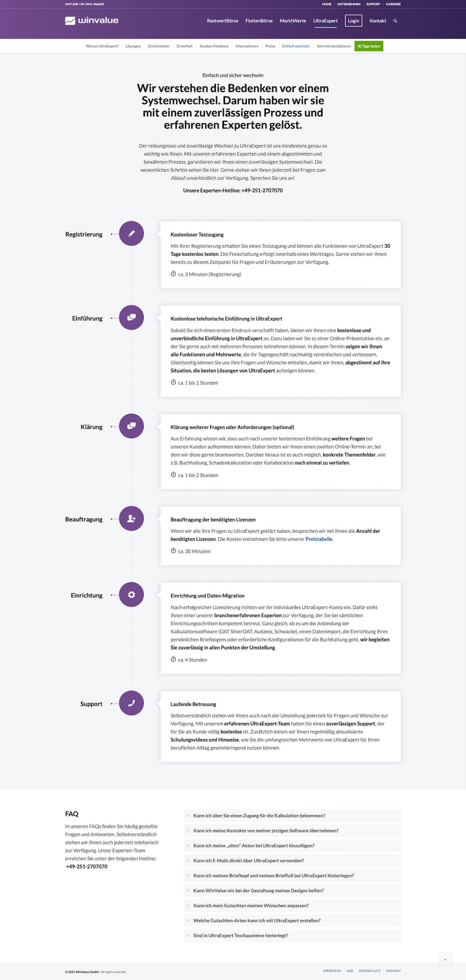The height and width of the screenshot is (980, 466).
Task: Open the Impressum footer link
Action: [332, 971]
